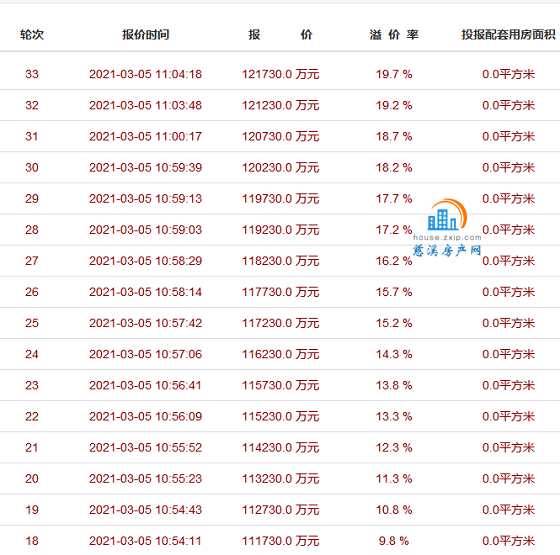The width and height of the screenshot is (560, 555).
Task: Select round 24 row number
Action: pyautogui.click(x=32, y=354)
